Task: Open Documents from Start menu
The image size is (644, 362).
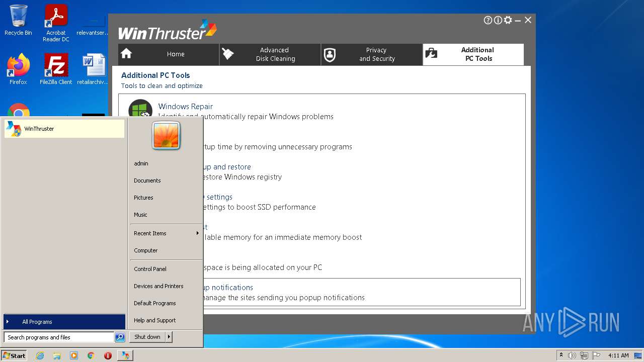Action: tap(147, 180)
